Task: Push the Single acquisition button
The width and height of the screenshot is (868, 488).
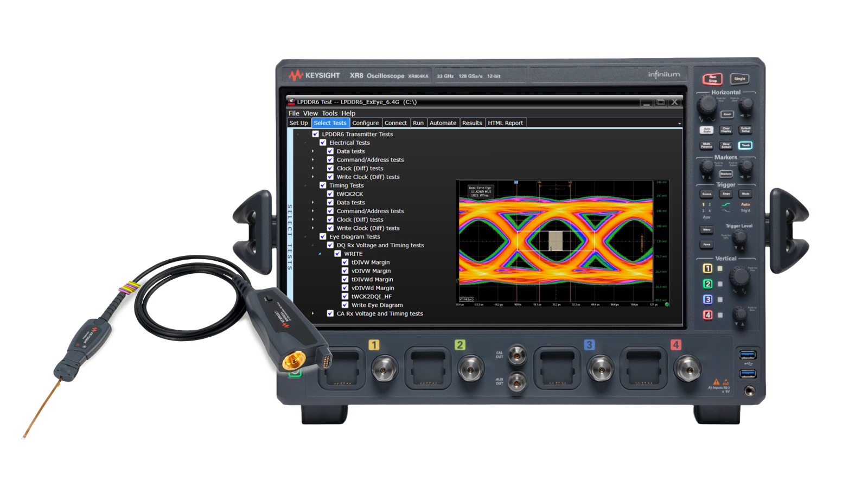Action: pyautogui.click(x=739, y=79)
